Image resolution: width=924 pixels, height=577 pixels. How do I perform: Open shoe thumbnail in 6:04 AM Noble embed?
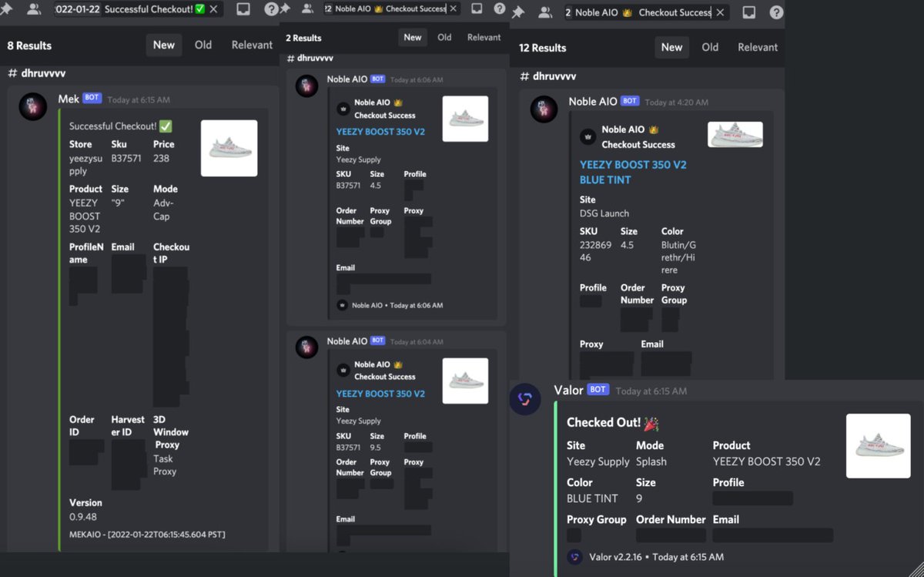(465, 381)
